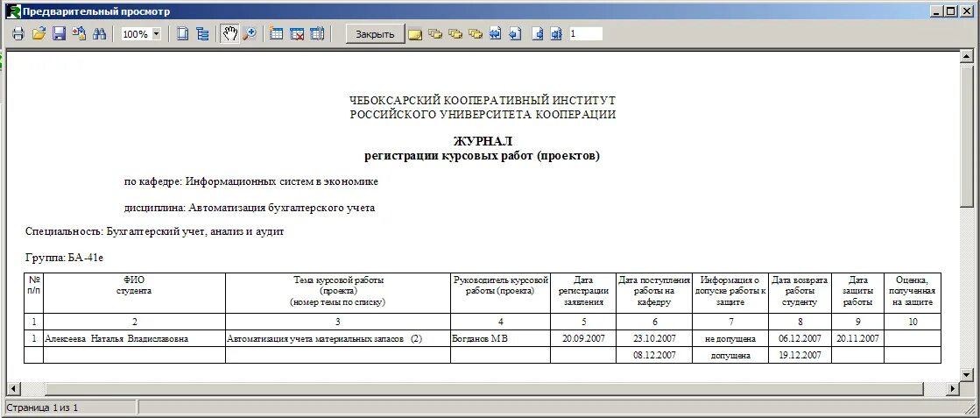Click the horizontal scrollbar left arrow
The width and height of the screenshot is (980, 418).
14,388
